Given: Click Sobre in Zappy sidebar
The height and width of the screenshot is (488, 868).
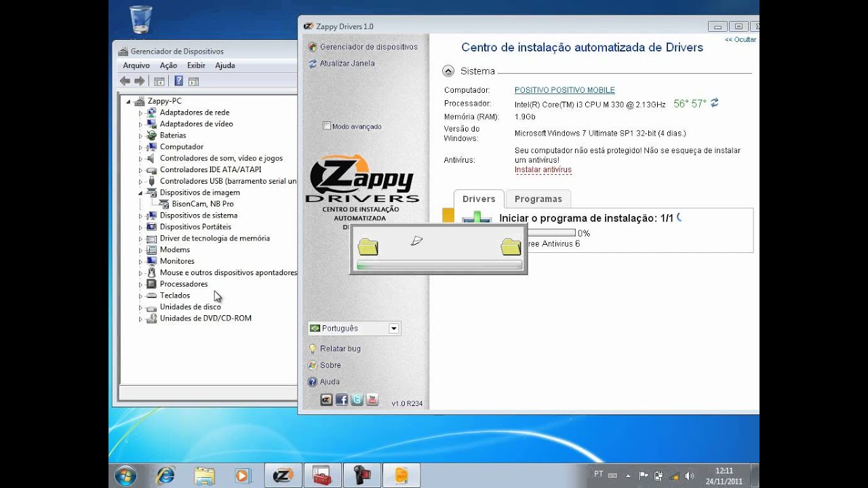Looking at the screenshot, I should pyautogui.click(x=330, y=365).
